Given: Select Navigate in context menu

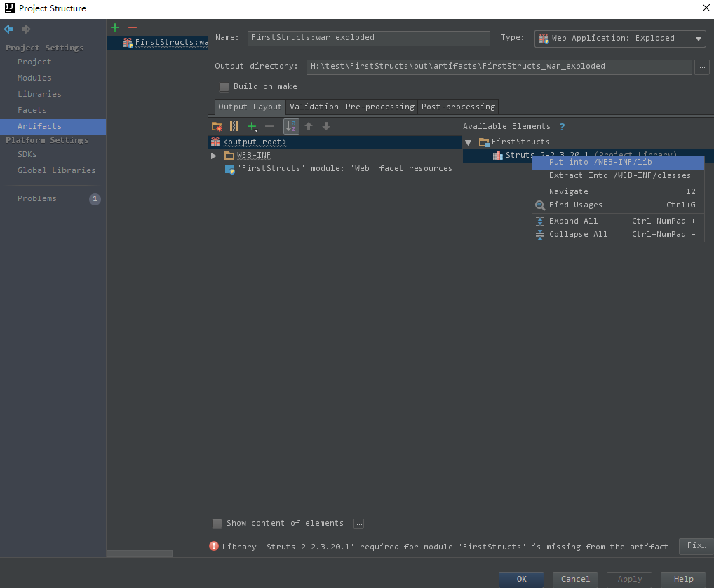Looking at the screenshot, I should [618, 191].
